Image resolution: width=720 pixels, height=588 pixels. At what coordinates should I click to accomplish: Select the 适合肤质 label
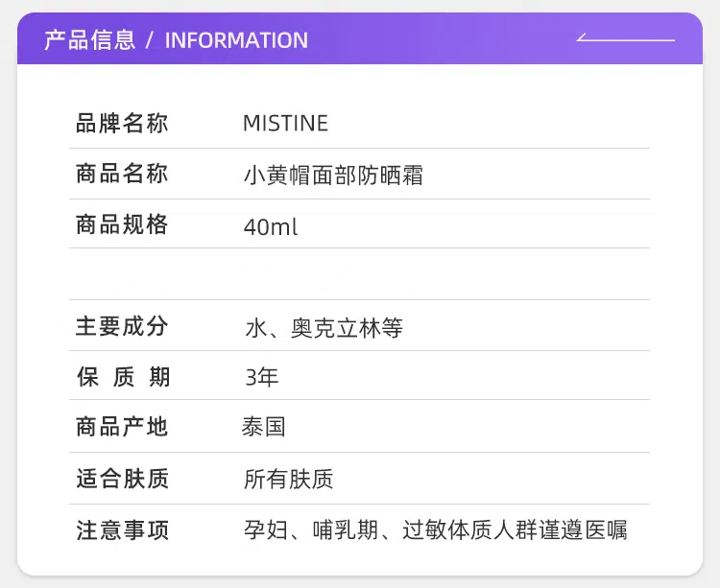122,479
